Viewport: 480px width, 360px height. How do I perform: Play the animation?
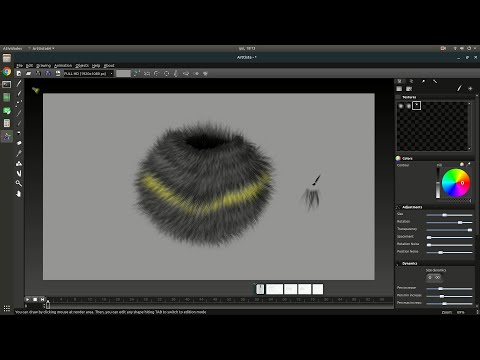click(27, 299)
